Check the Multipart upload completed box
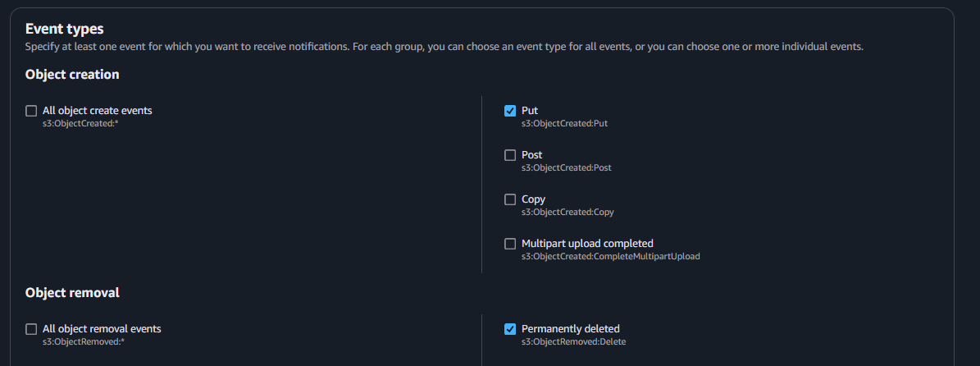 coord(510,245)
